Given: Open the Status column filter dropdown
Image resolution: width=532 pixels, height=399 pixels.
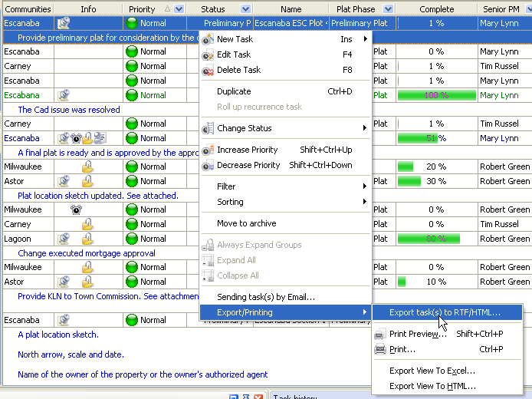Looking at the screenshot, I should (245, 9).
